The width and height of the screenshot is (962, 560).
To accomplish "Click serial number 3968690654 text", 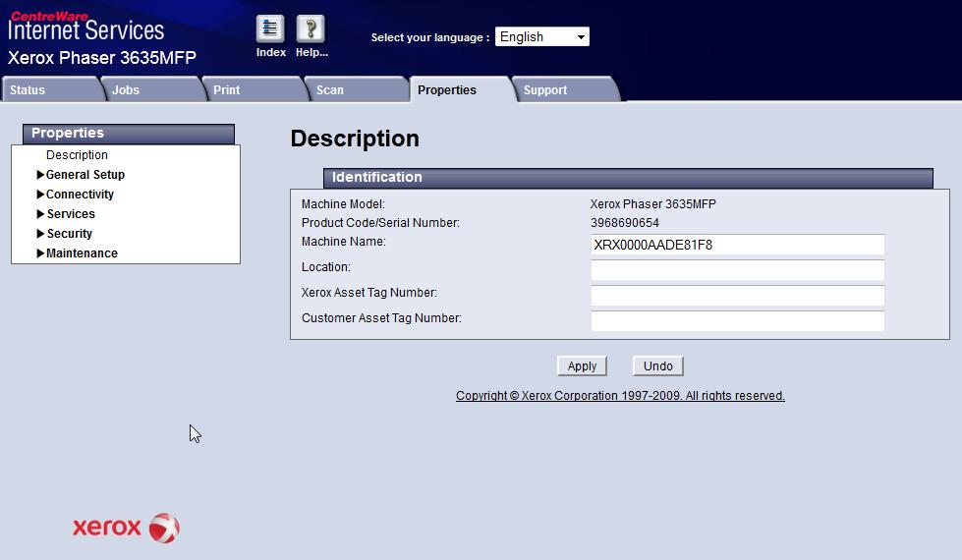I will (625, 223).
